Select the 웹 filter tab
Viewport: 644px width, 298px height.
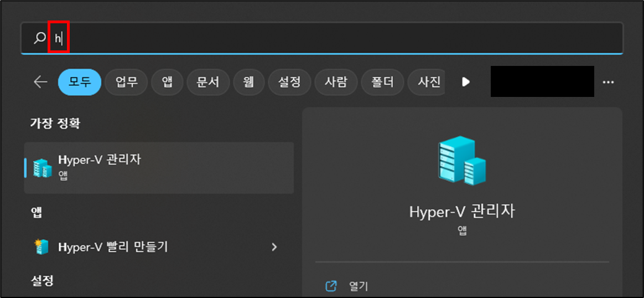pyautogui.click(x=249, y=82)
